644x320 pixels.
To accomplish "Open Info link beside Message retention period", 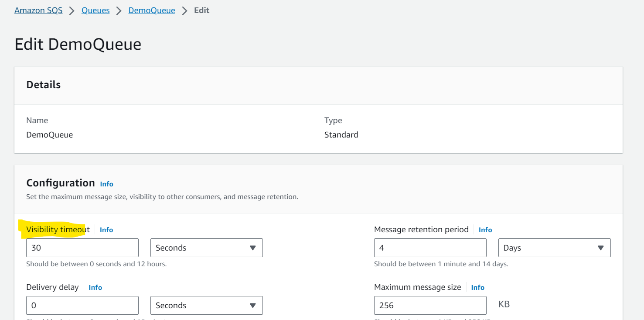I will tap(485, 230).
